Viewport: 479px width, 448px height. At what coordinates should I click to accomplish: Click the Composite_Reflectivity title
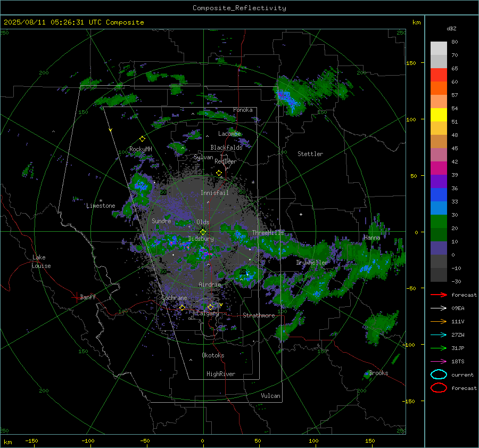pyautogui.click(x=240, y=8)
